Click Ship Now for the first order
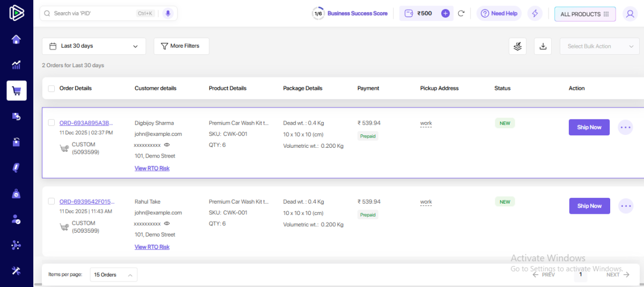 pos(589,127)
